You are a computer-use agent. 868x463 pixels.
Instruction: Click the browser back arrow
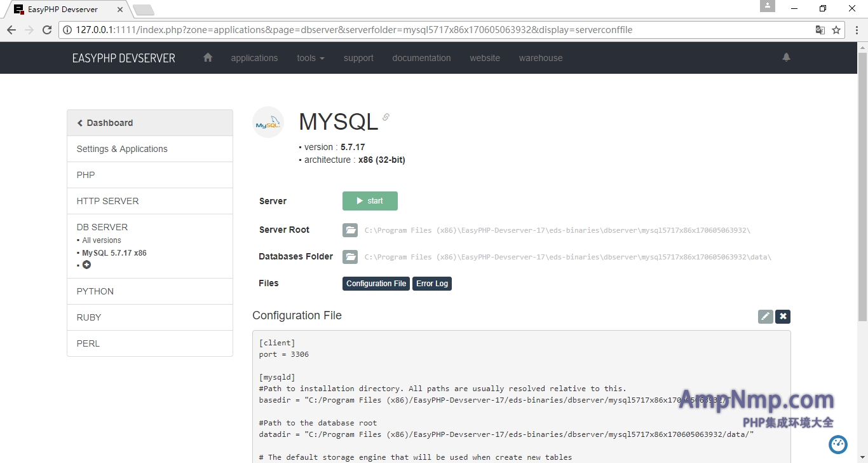tap(11, 30)
